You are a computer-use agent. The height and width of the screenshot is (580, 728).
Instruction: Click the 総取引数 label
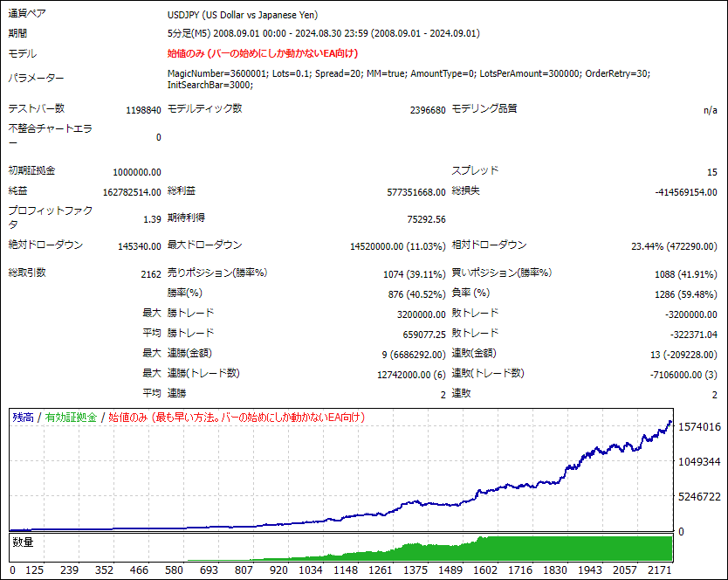27,273
